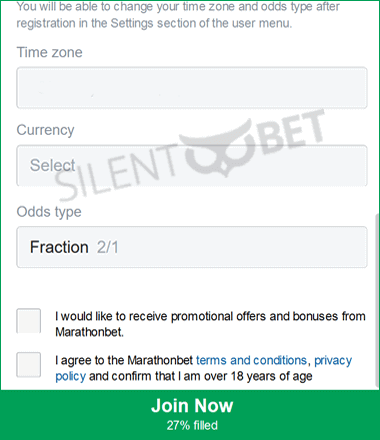Click the SILENT watermark text
The width and height of the screenshot is (380, 440).
click(117, 173)
